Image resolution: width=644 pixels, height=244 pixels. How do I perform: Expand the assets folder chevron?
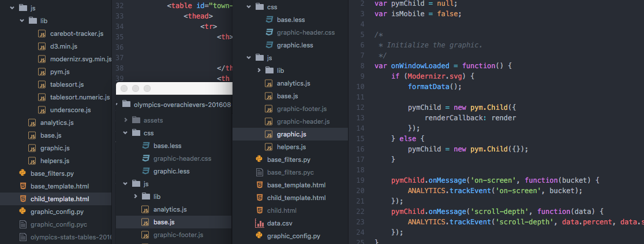[x=126, y=120]
